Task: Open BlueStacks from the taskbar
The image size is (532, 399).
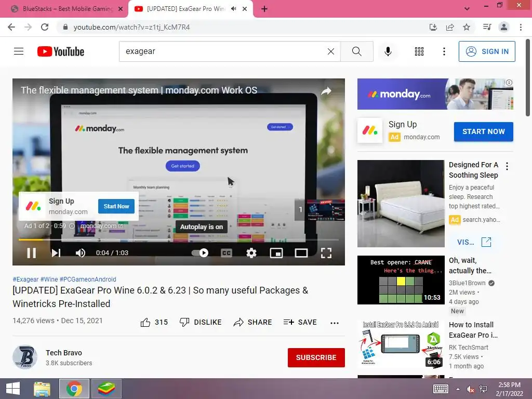Action: tap(106, 389)
